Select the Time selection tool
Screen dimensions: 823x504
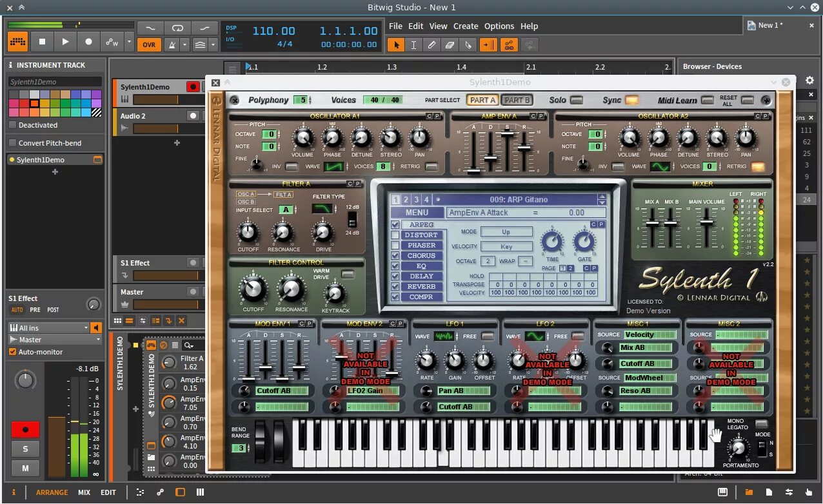coord(413,44)
